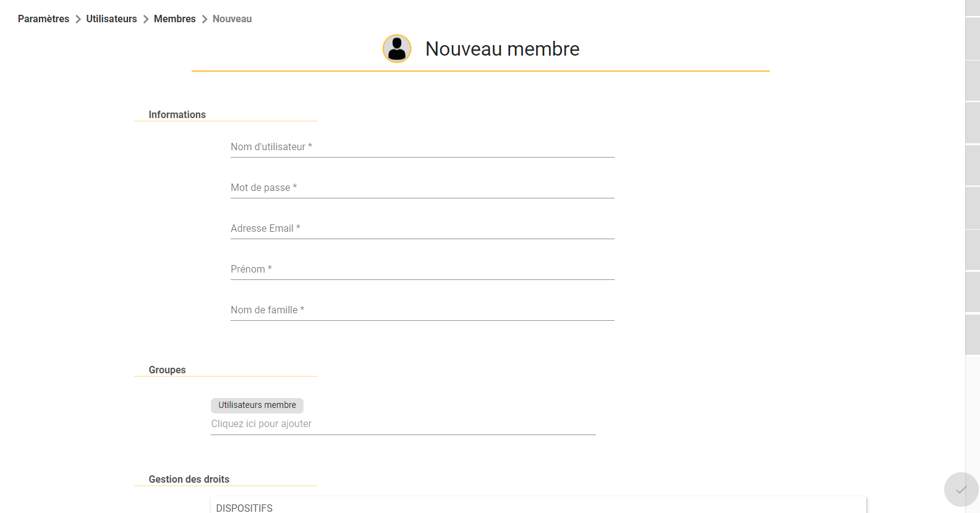980x513 pixels.
Task: Focus the Nom d'utilisateur field
Action: pos(422,147)
